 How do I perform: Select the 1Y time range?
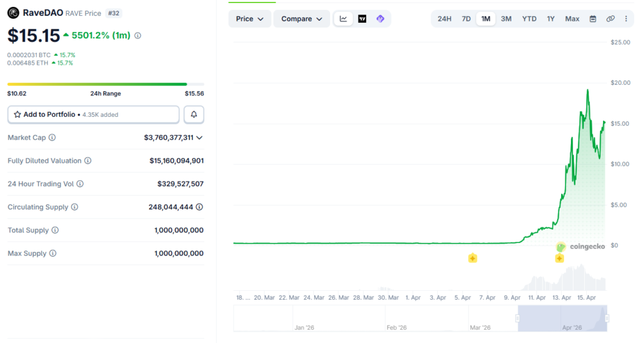pyautogui.click(x=551, y=19)
